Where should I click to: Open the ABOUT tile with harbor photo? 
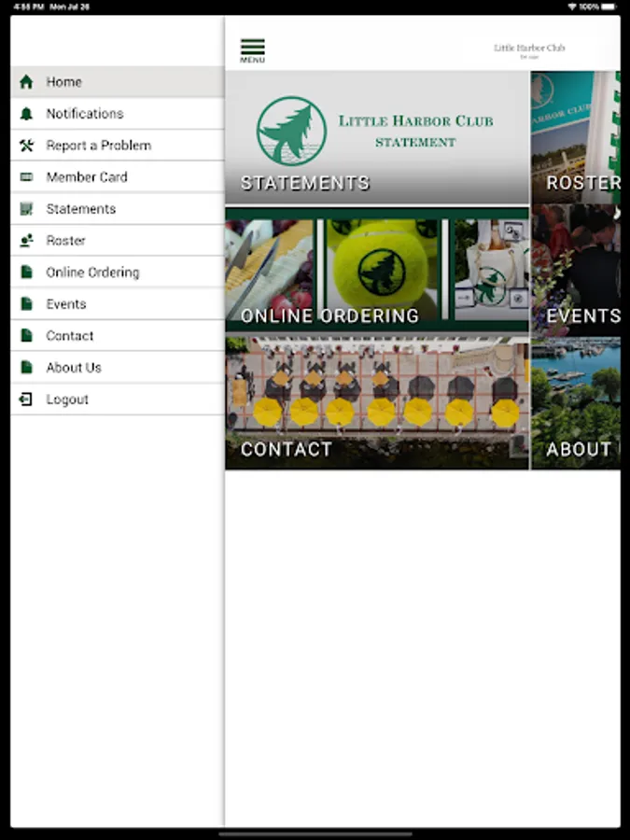pyautogui.click(x=576, y=403)
